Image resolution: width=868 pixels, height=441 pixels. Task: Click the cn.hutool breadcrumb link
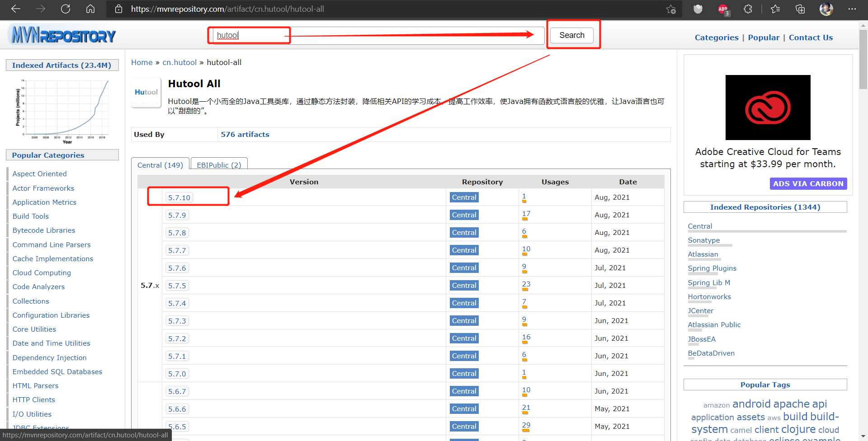179,62
